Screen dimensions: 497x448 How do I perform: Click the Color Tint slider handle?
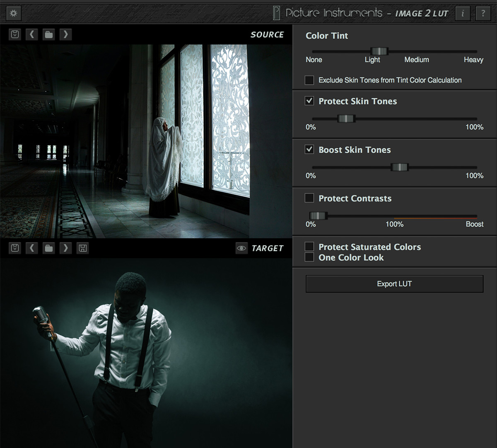tap(379, 51)
